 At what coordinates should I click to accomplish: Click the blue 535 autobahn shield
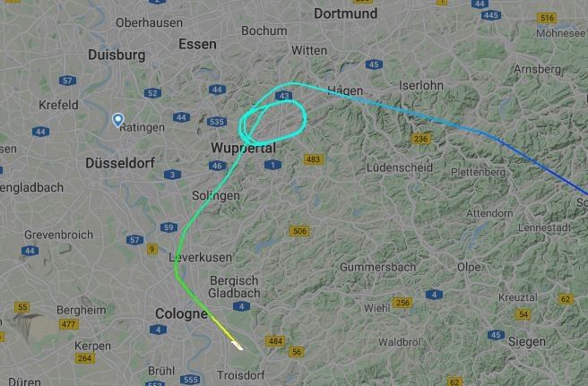click(x=217, y=122)
